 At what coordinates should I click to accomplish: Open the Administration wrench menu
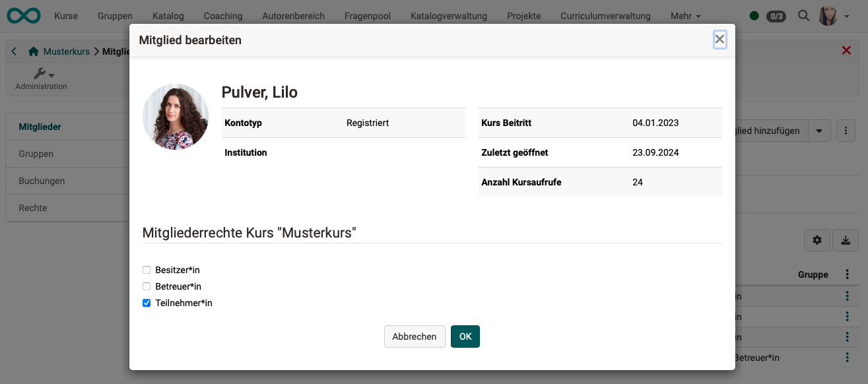41,73
